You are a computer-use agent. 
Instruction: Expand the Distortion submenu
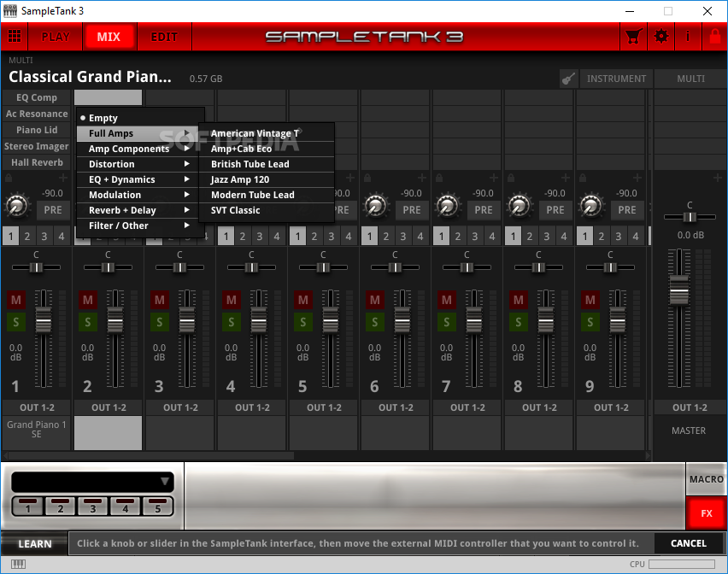click(138, 164)
